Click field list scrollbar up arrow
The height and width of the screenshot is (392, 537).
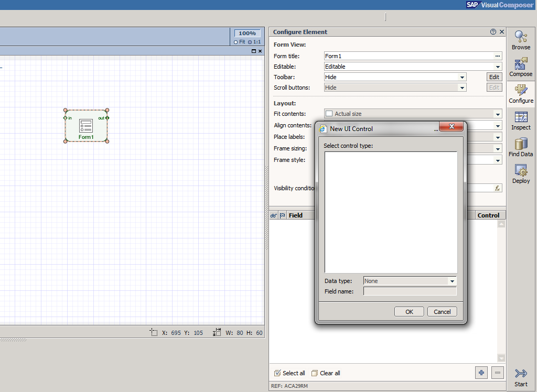[501, 224]
